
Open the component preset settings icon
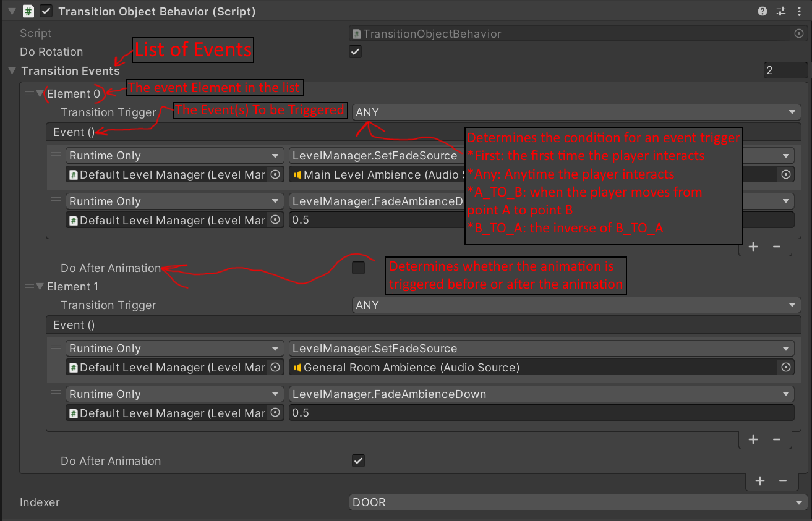click(x=780, y=11)
